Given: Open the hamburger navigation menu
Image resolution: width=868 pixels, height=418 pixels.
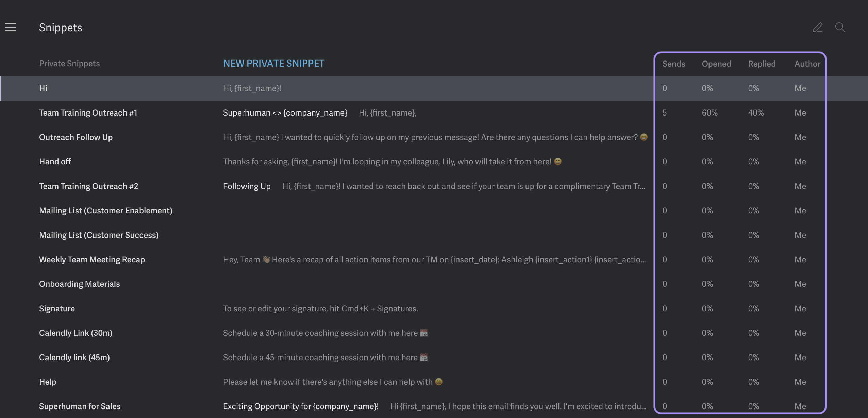Looking at the screenshot, I should [x=11, y=27].
